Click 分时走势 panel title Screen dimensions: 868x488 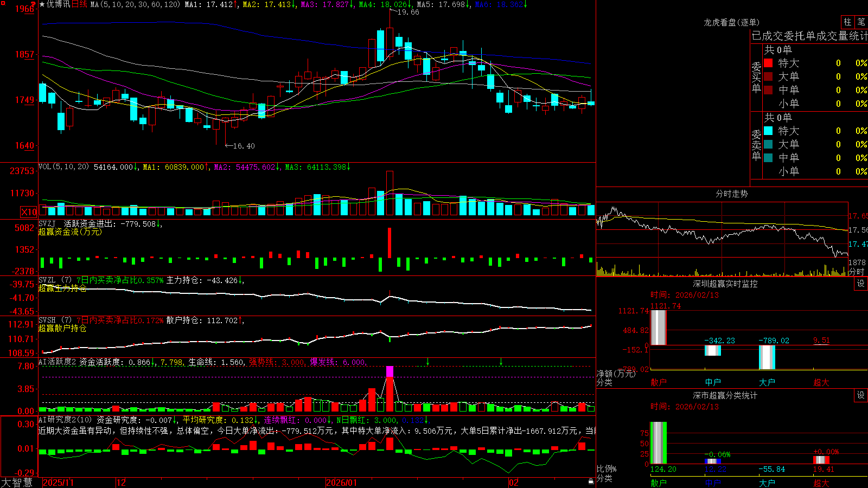click(731, 194)
